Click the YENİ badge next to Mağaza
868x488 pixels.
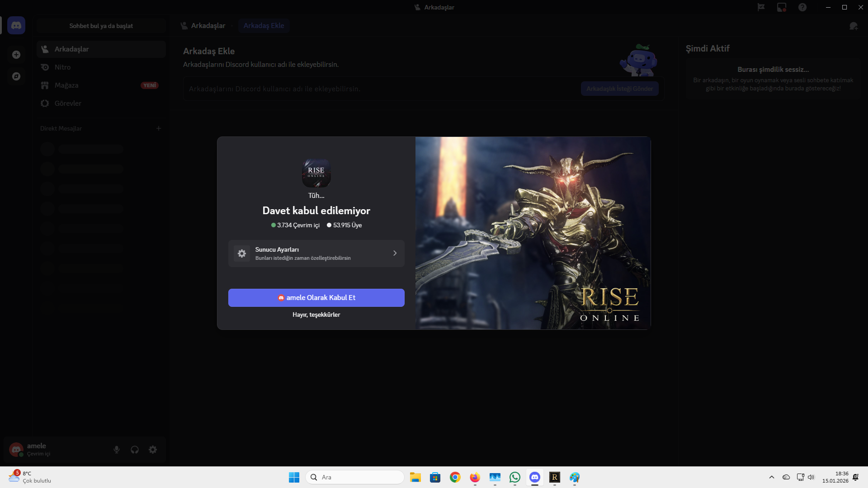click(150, 85)
